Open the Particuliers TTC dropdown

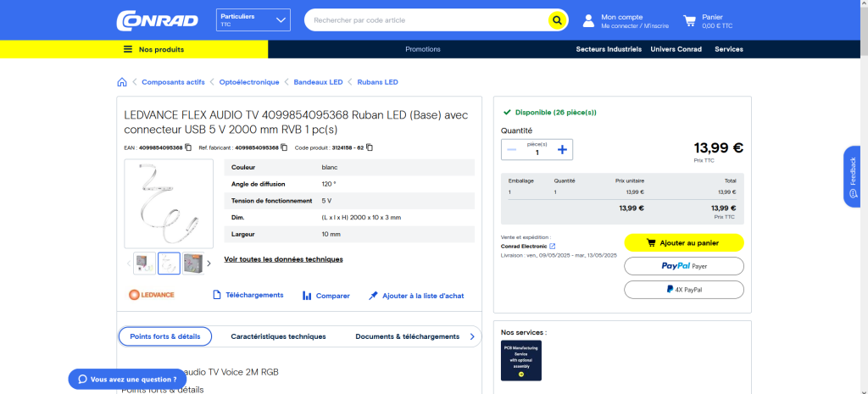click(x=253, y=20)
